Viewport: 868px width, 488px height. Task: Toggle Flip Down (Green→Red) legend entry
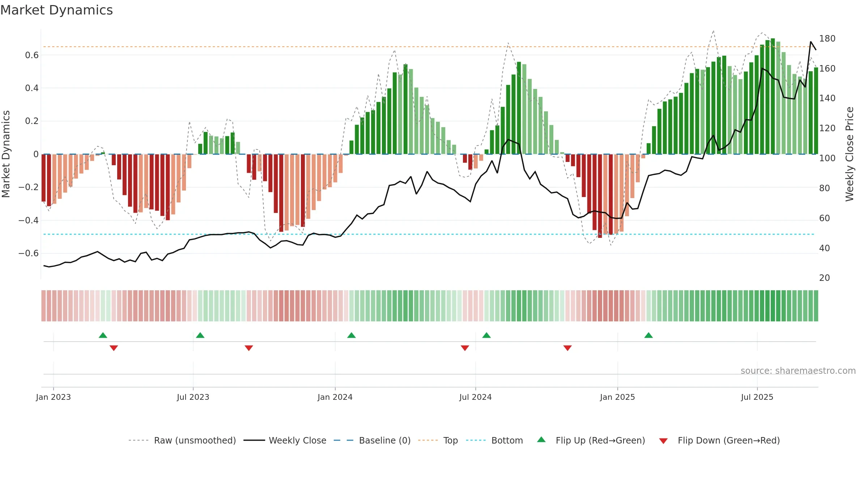click(719, 440)
